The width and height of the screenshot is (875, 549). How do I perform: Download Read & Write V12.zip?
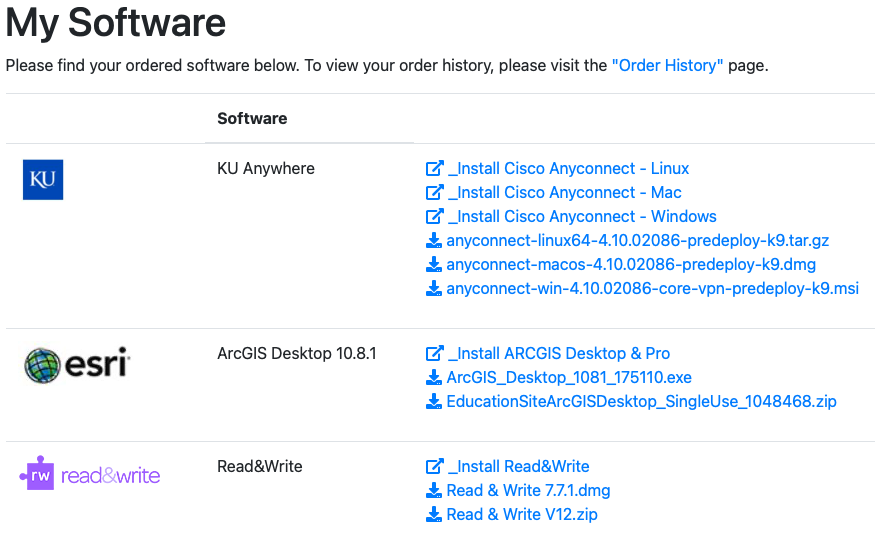pyautogui.click(x=522, y=514)
